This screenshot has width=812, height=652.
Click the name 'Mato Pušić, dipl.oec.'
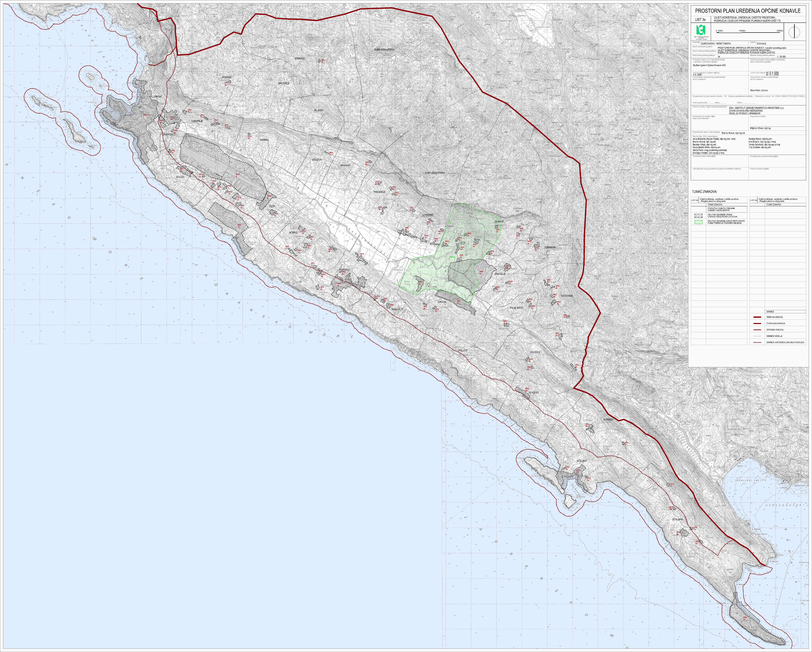pos(759,90)
